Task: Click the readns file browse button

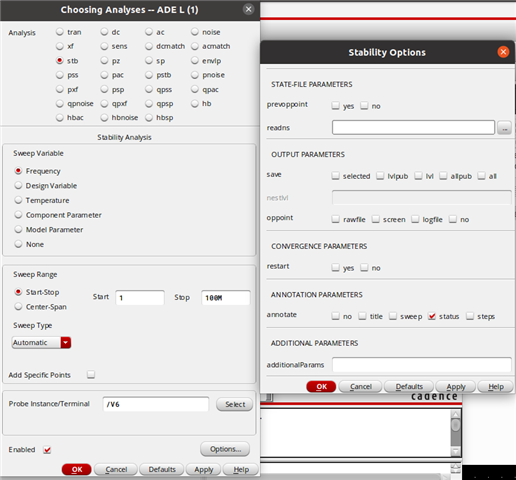Action: (504, 128)
